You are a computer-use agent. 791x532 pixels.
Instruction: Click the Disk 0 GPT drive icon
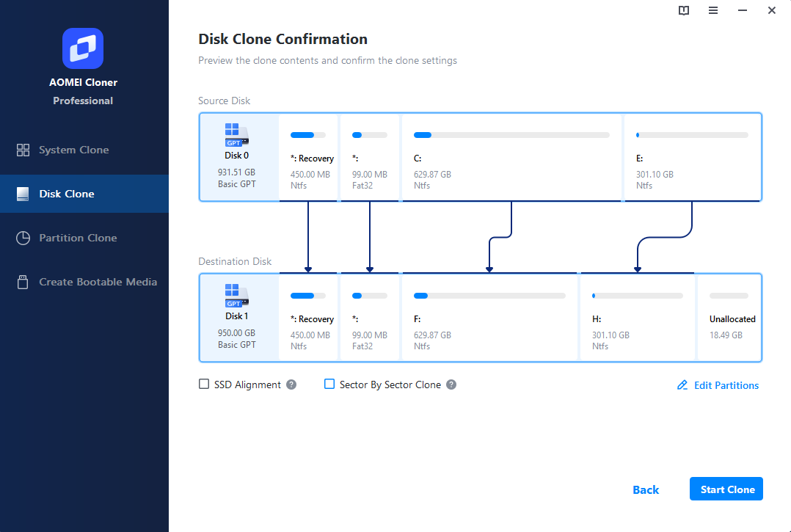coord(236,134)
